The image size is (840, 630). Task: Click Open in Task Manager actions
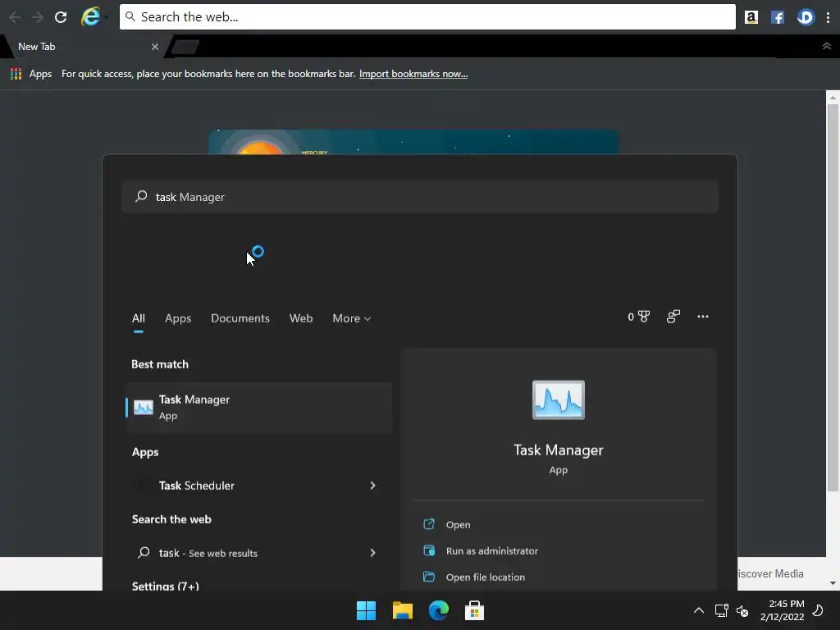coord(458,524)
